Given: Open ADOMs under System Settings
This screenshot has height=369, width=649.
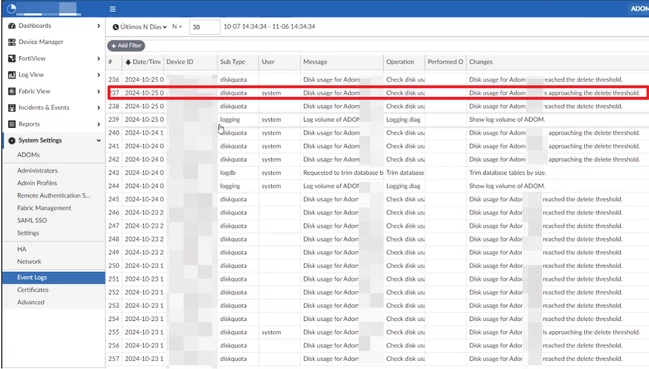Looking at the screenshot, I should tap(28, 155).
